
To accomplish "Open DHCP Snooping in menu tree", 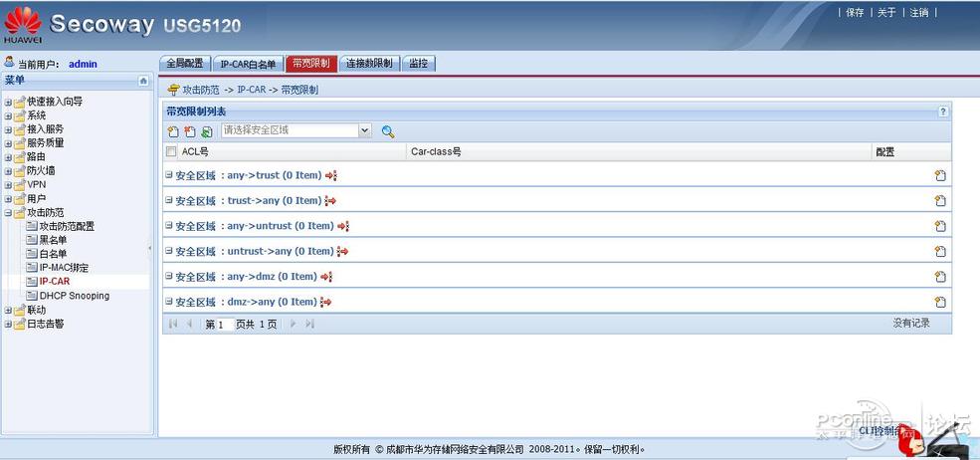I will pos(74,296).
